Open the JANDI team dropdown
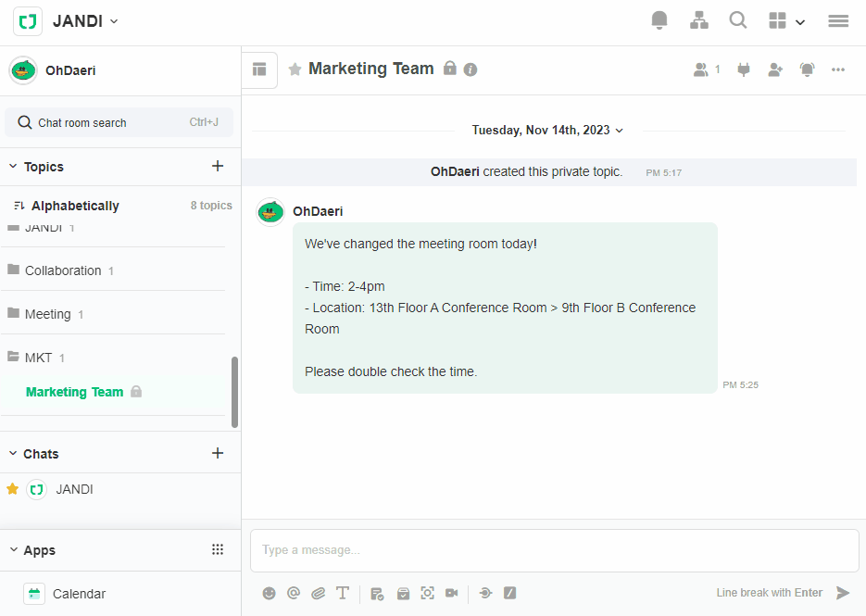Viewport: 866px width, 616px height. 85,21
